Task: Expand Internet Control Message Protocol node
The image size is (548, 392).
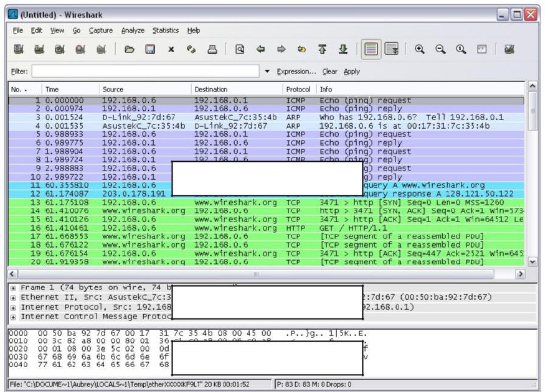Action: (13, 317)
